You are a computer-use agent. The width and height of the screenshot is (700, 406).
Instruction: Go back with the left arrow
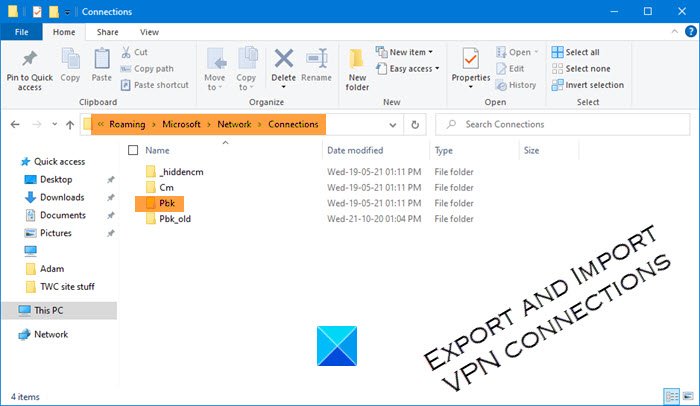pos(15,125)
